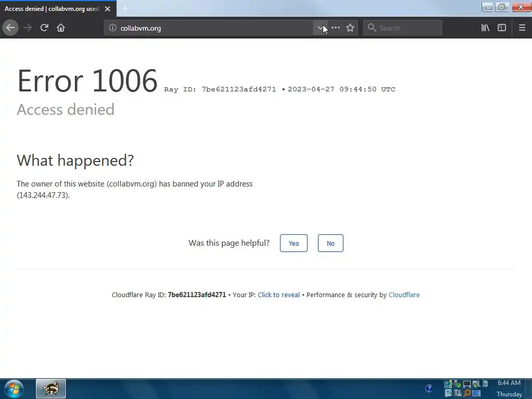
Task: Open a new tab with plus button
Action: click(125, 8)
